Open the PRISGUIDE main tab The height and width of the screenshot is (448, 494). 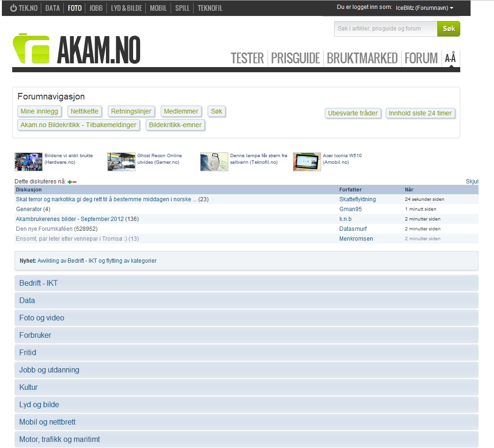point(296,58)
